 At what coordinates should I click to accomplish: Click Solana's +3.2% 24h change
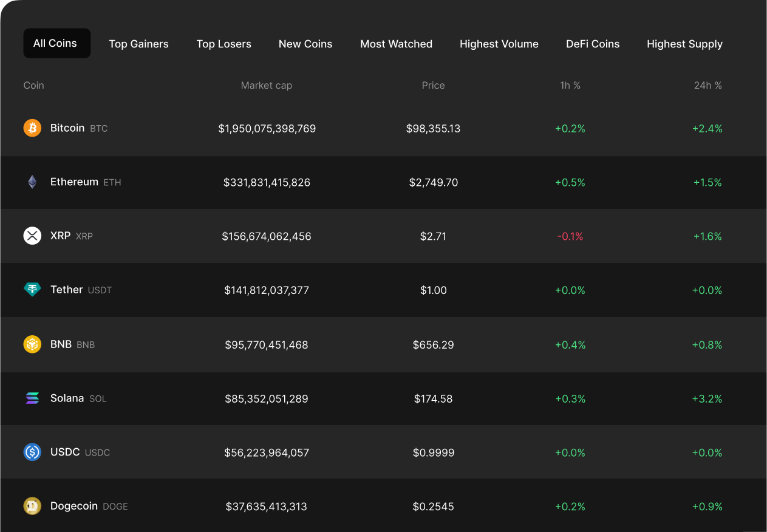(x=707, y=399)
